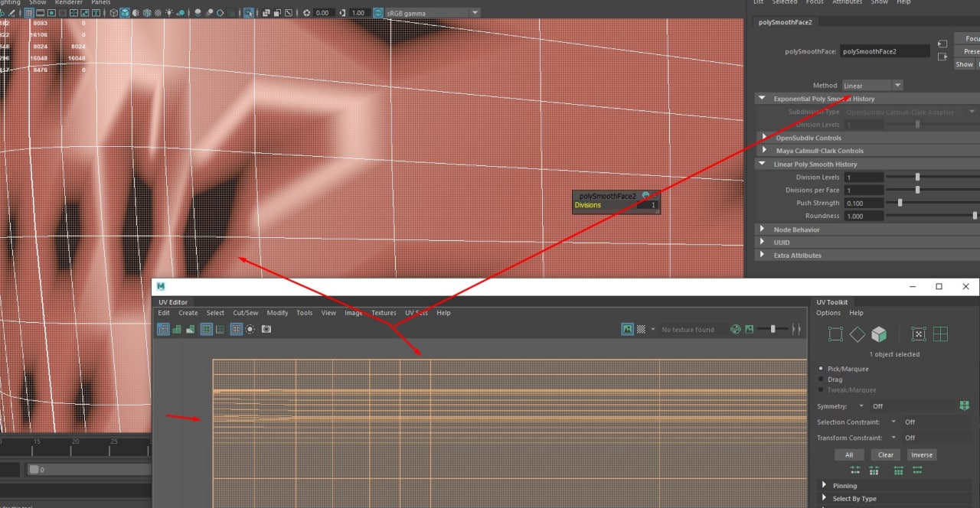Click the UV snapshot camera icon
Viewport: 980px width, 508px height.
pos(266,329)
